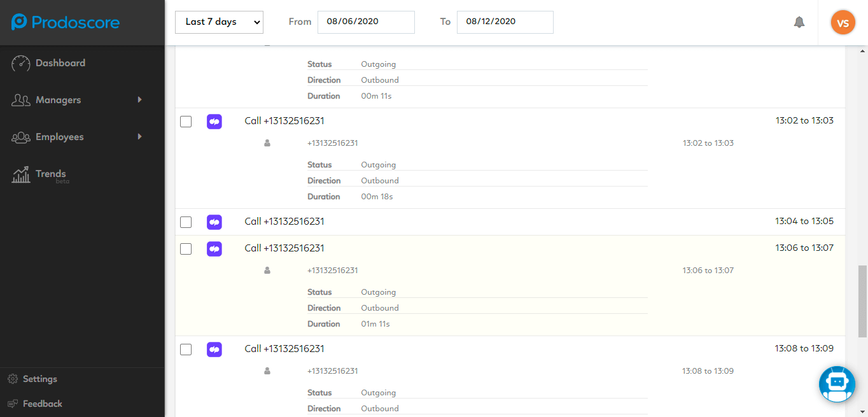Expand the Managers submenu arrow
Image resolution: width=868 pixels, height=417 pixels.
coord(139,100)
